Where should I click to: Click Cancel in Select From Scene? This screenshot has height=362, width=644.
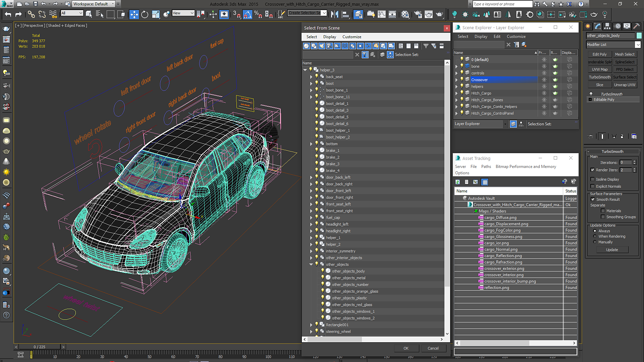[433, 348]
